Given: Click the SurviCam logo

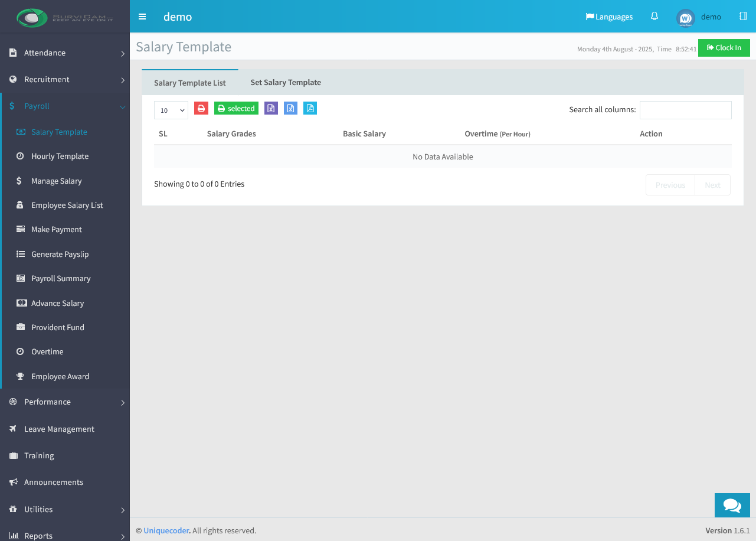Looking at the screenshot, I should (65, 17).
